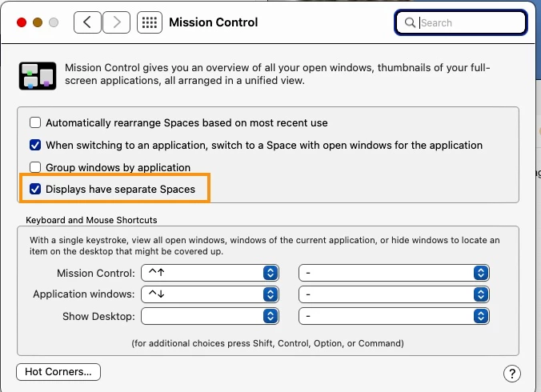Show all preferences grid icon
This screenshot has width=541, height=392.
[150, 22]
